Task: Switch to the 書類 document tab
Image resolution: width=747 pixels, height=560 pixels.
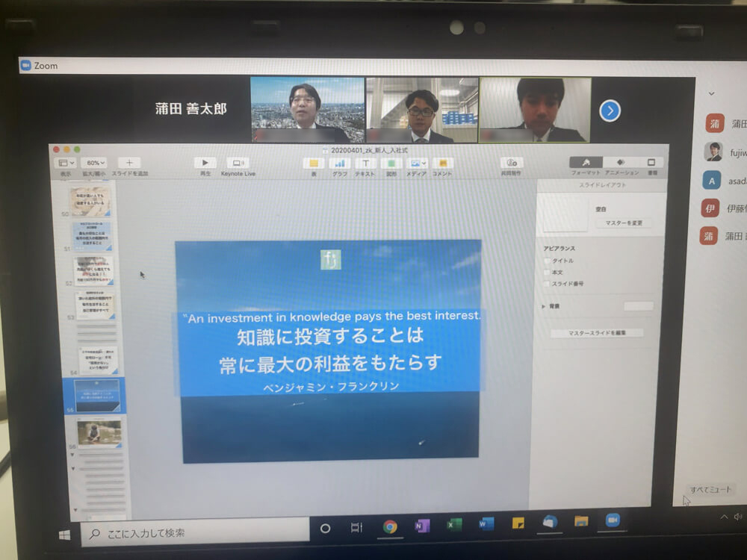Action: point(649,163)
